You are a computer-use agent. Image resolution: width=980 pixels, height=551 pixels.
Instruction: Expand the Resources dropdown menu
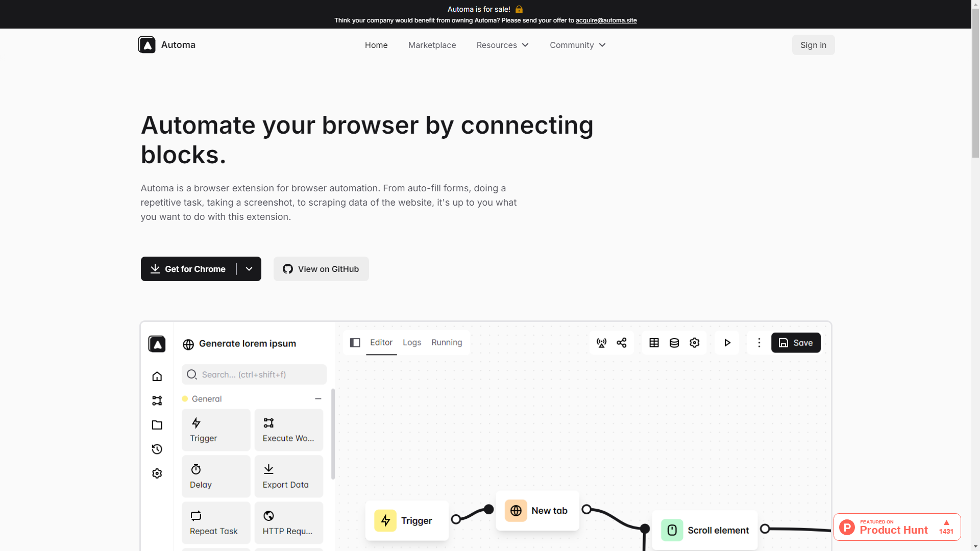pos(503,45)
